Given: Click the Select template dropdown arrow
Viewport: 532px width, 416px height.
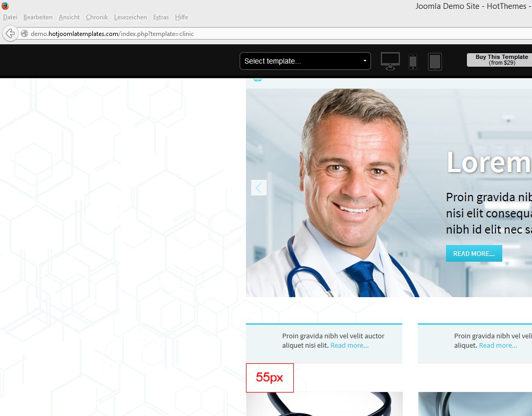Looking at the screenshot, I should 365,61.
